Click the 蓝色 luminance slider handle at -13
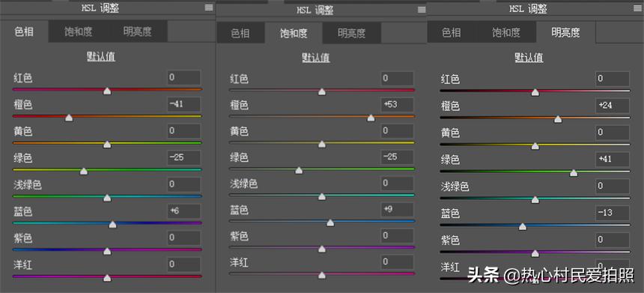 coord(523,226)
